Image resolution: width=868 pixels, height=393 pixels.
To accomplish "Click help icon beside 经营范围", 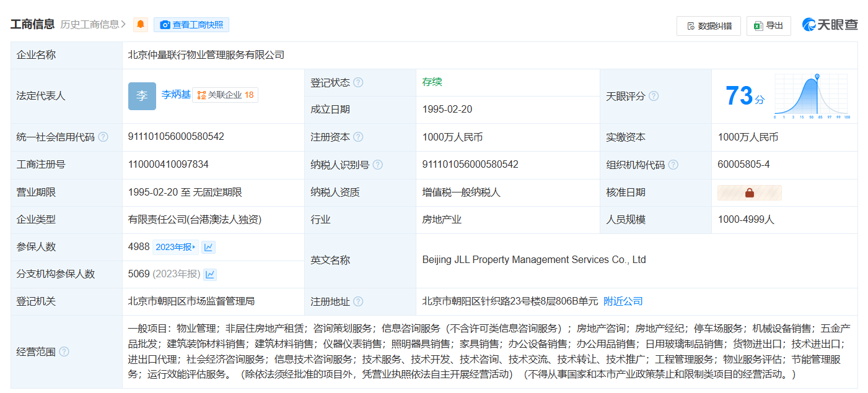I will (64, 352).
